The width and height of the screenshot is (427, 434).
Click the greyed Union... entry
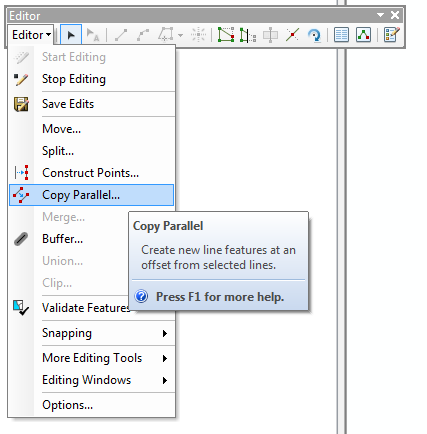pyautogui.click(x=68, y=261)
